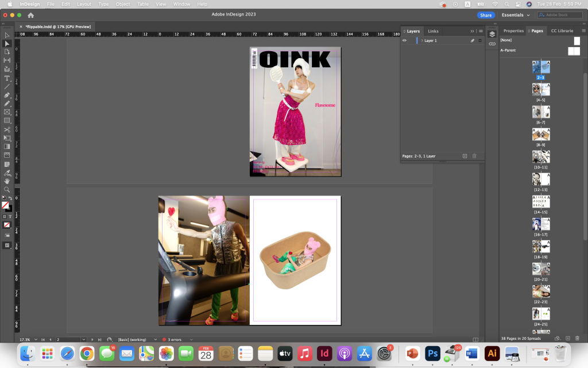
Task: Expand Layer 1 contents
Action: [422, 41]
